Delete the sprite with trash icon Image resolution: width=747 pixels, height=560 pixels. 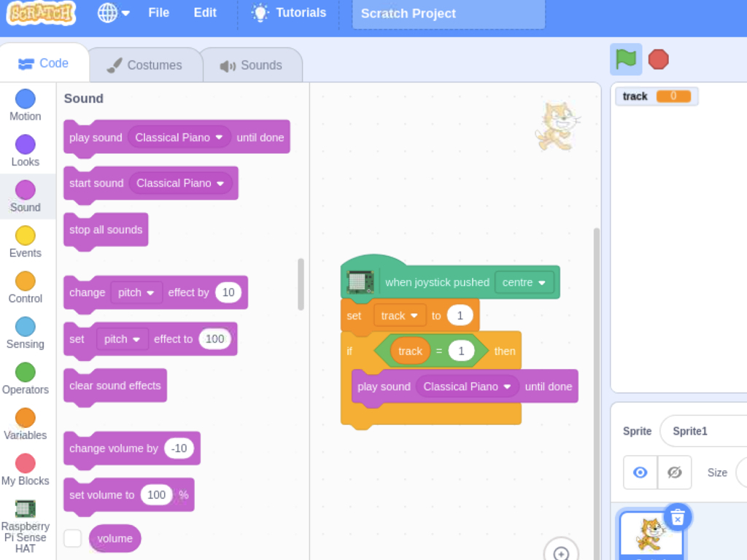[x=678, y=517]
